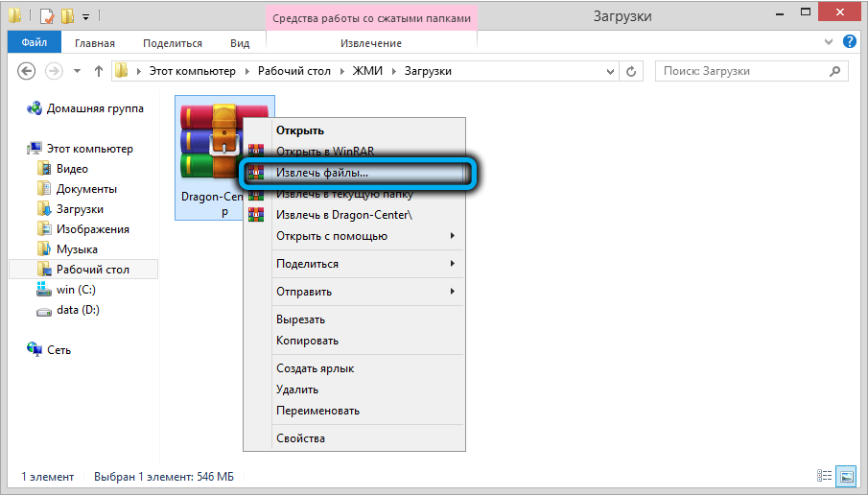Click Свойства in the context menu
Screen dimensions: 868x496
[x=300, y=438]
